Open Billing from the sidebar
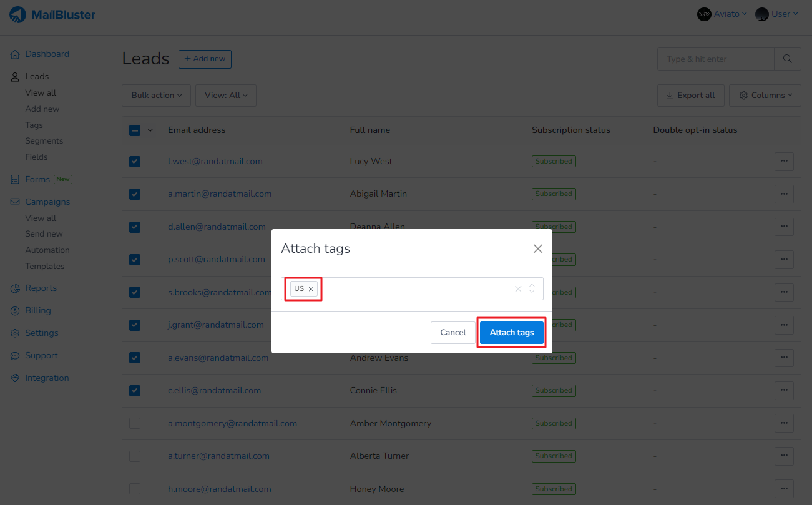 tap(37, 310)
